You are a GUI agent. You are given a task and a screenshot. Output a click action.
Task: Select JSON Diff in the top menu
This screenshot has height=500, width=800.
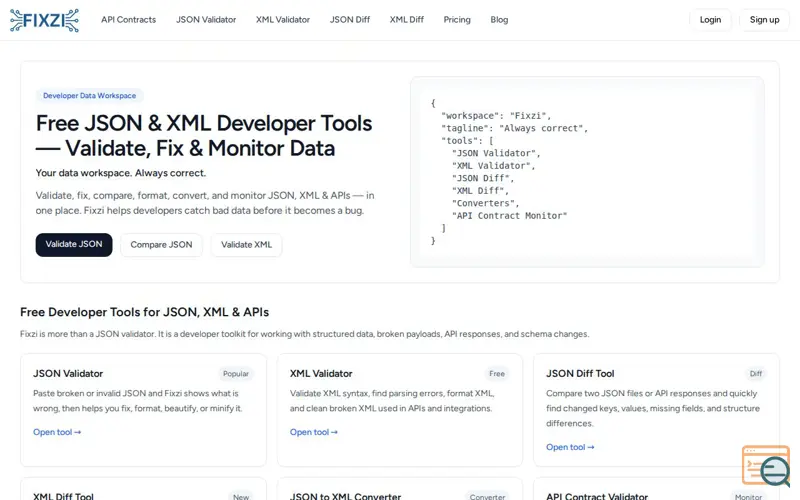349,20
